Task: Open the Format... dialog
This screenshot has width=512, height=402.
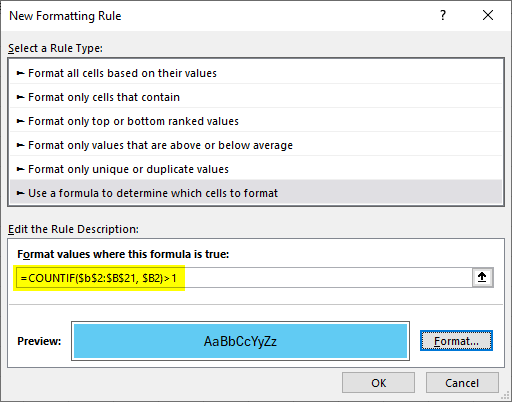Action: click(456, 341)
